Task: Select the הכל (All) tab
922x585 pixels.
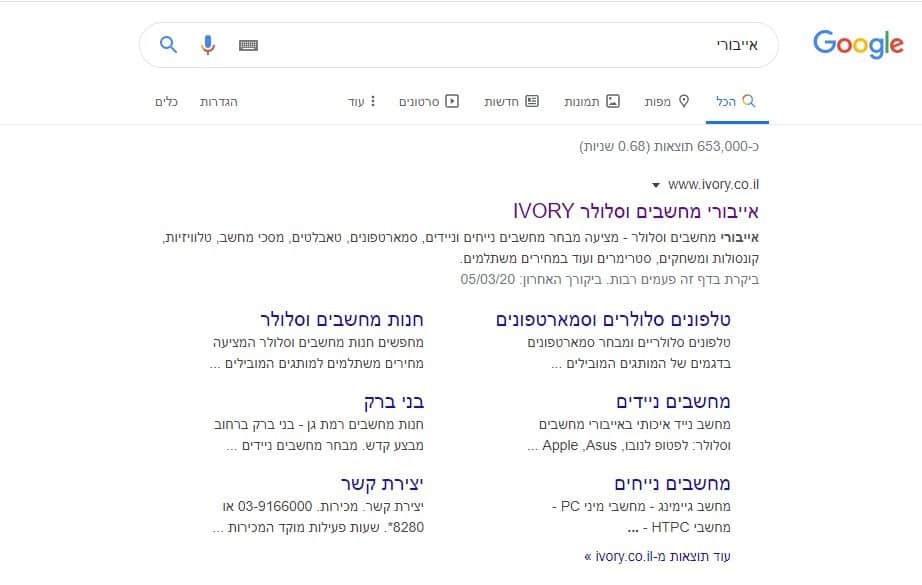Action: pyautogui.click(x=736, y=101)
